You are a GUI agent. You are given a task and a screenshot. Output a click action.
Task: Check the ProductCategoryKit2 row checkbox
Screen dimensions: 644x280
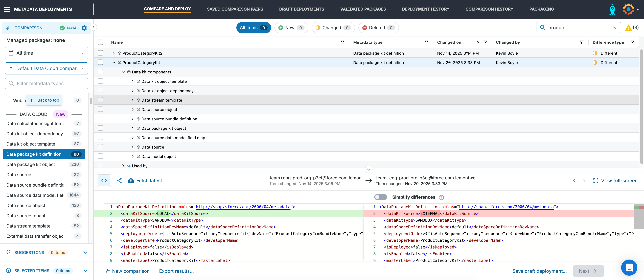tap(101, 53)
